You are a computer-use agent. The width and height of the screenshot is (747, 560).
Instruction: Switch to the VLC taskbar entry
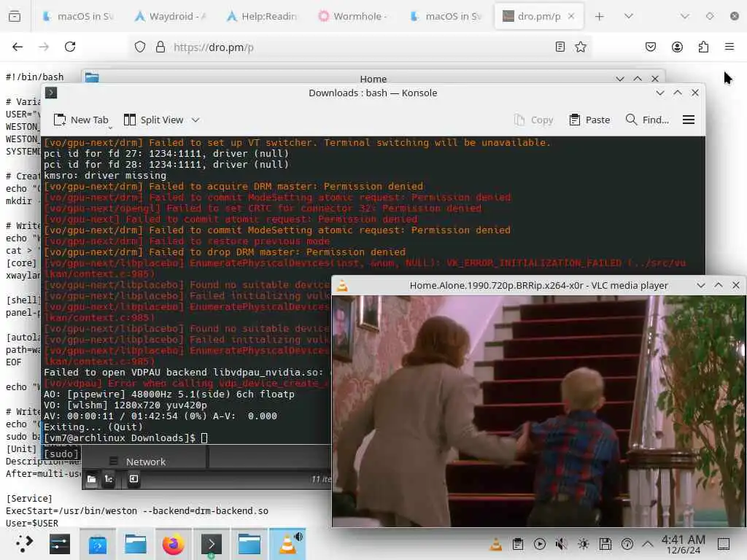click(x=287, y=544)
